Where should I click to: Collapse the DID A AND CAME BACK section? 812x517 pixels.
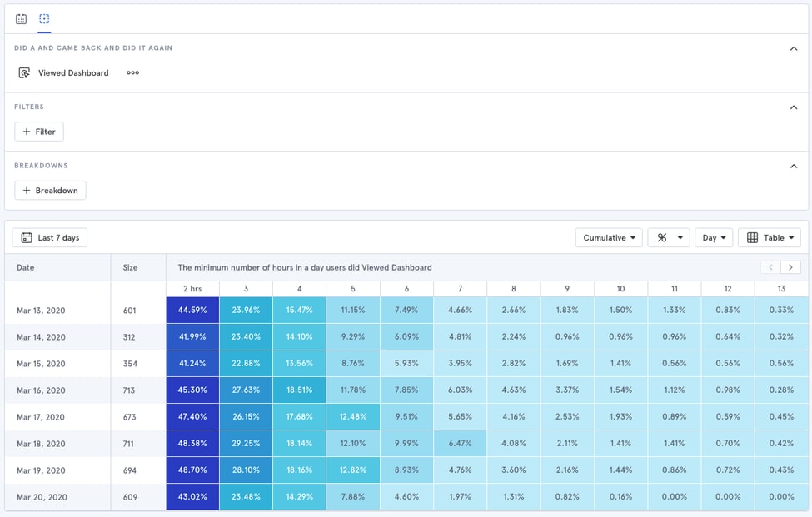(x=793, y=48)
